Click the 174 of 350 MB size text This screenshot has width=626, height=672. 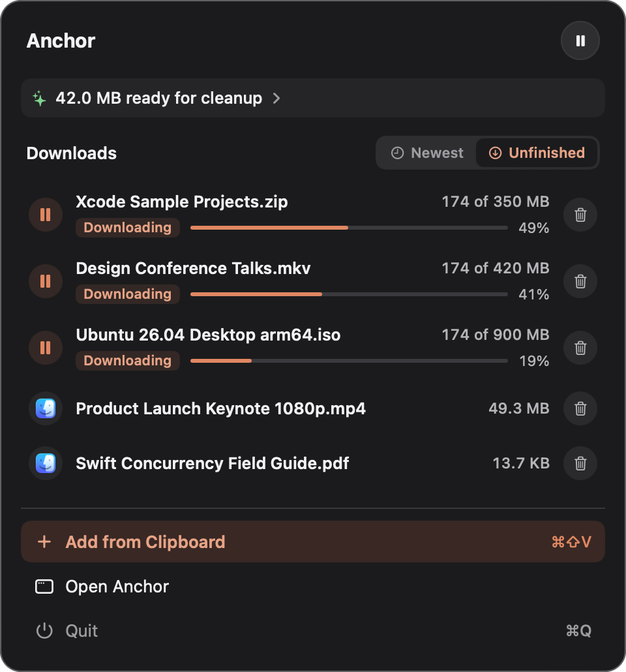496,202
